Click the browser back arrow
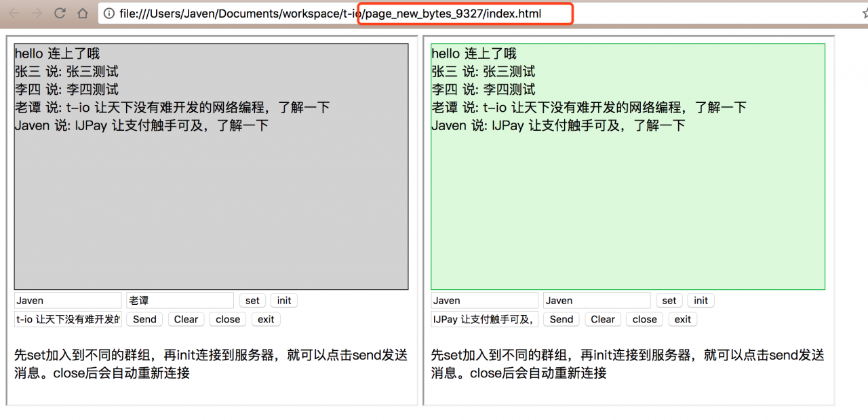This screenshot has height=420, width=868. [x=14, y=14]
